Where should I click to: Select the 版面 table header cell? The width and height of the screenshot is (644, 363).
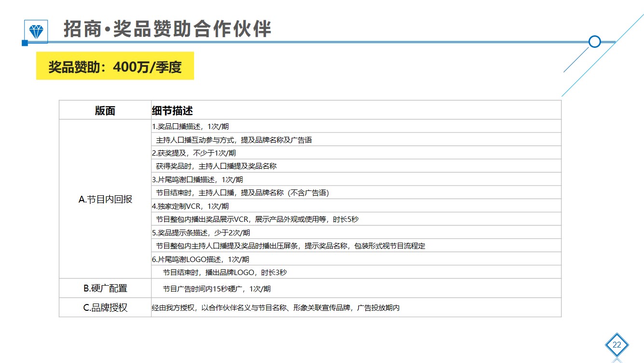point(105,110)
